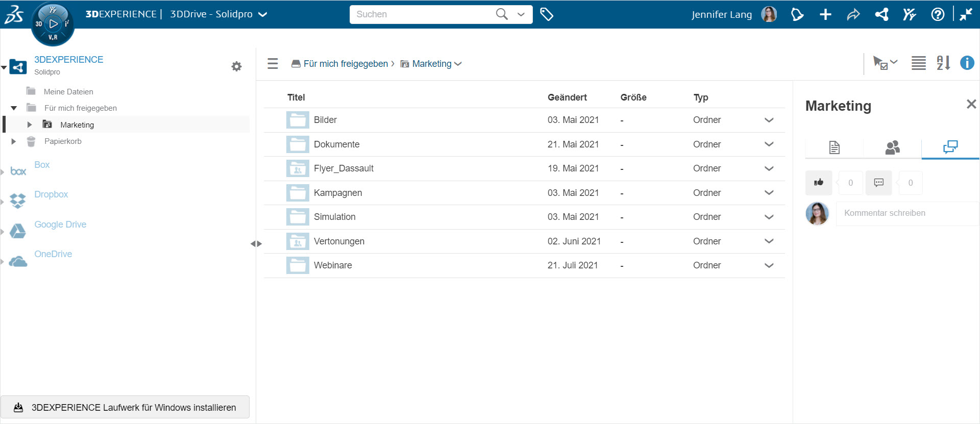Open actions chevron for Webinare row

coord(769,265)
